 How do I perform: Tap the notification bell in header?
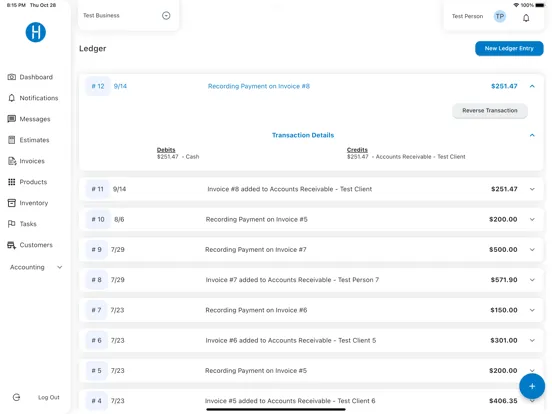point(526,18)
